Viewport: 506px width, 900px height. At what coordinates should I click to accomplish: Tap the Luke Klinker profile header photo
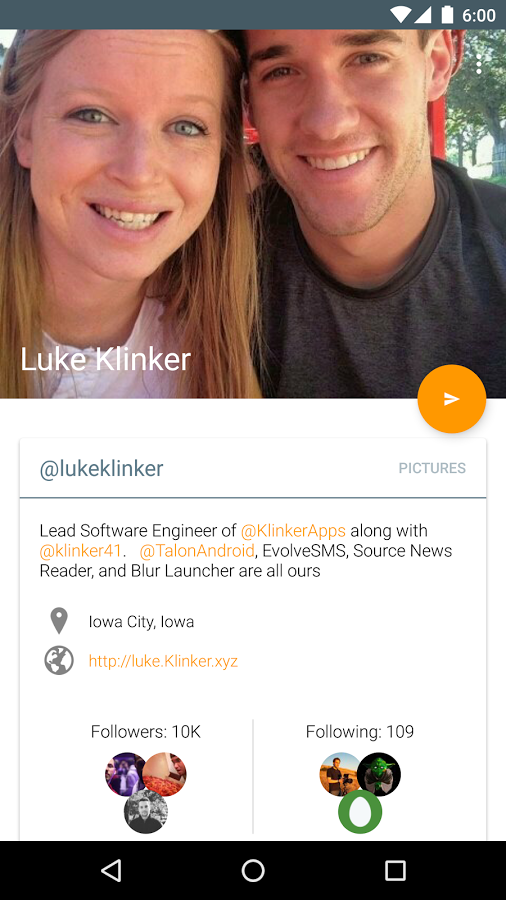click(253, 214)
